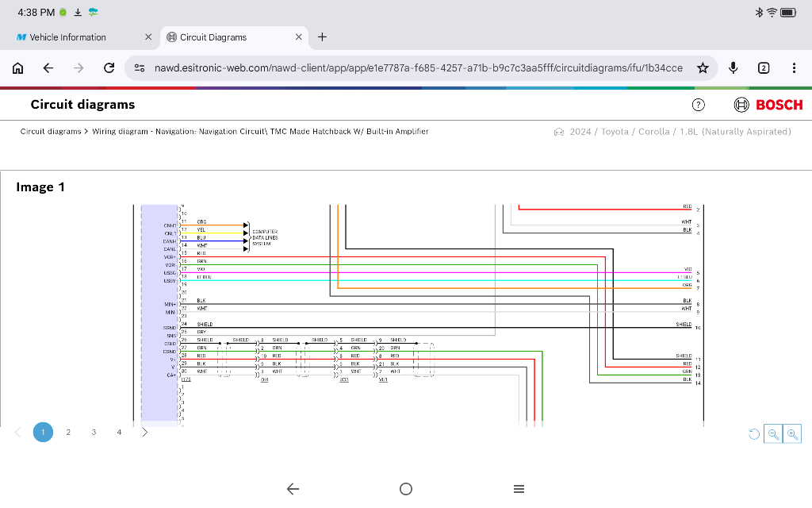Click the download indicator in status bar
812x508 pixels.
pos(78,13)
